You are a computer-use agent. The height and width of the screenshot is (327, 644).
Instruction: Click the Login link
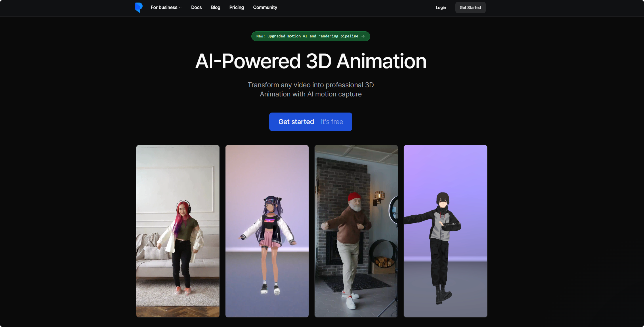click(441, 7)
